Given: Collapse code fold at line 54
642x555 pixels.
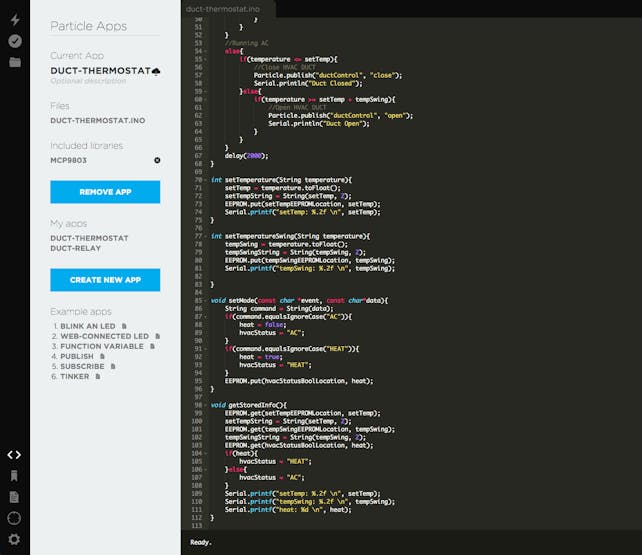Looking at the screenshot, I should pos(206,51).
